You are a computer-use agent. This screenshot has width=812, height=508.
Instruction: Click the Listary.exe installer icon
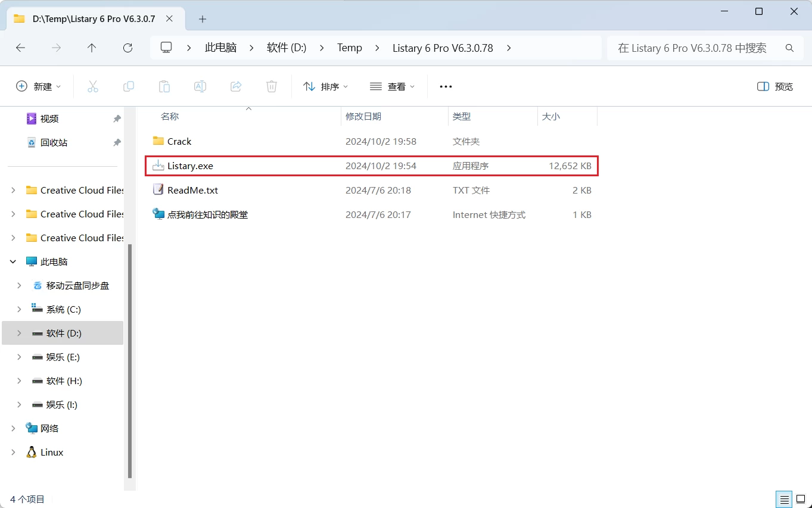pyautogui.click(x=158, y=166)
